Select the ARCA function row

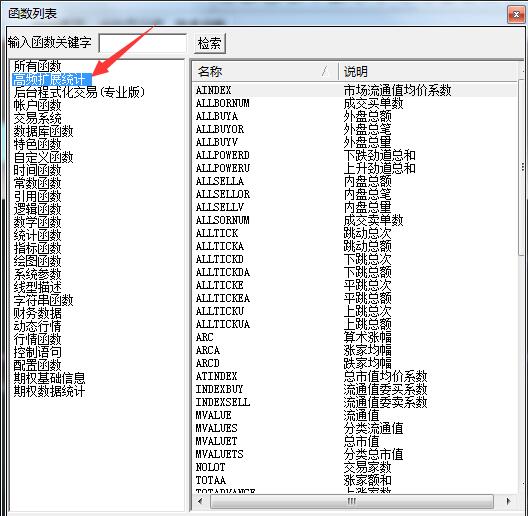pyautogui.click(x=355, y=350)
